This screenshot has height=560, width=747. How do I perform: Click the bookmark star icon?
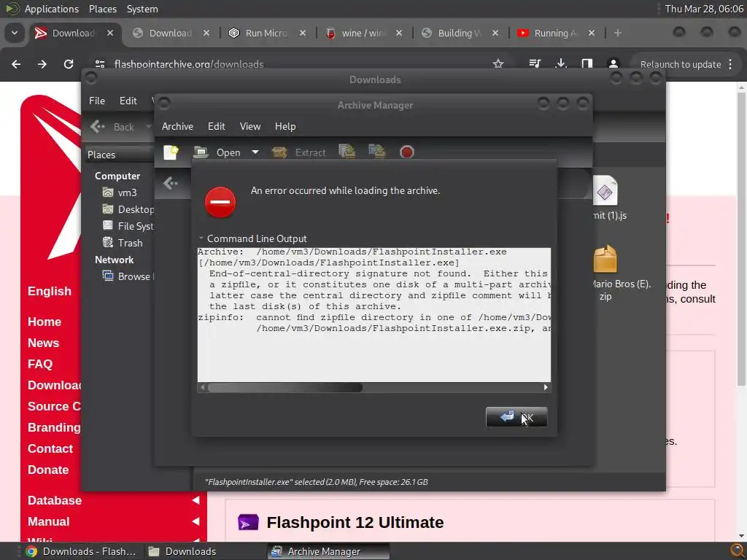498,64
